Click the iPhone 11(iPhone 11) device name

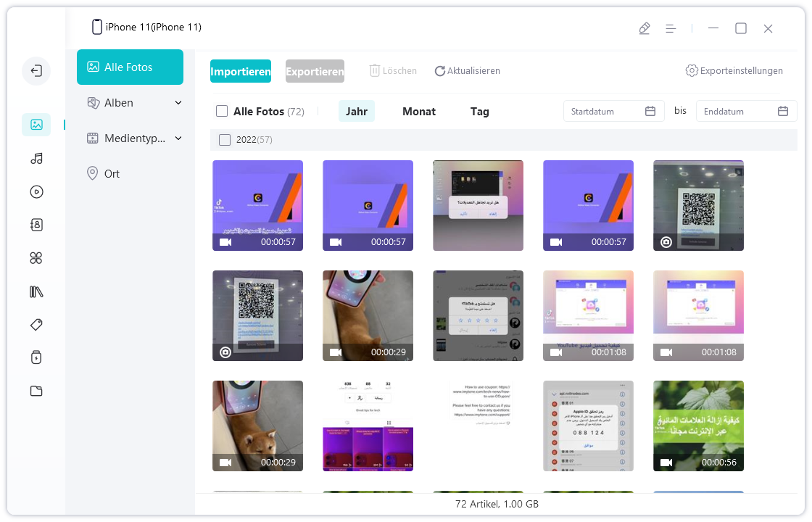click(x=154, y=27)
